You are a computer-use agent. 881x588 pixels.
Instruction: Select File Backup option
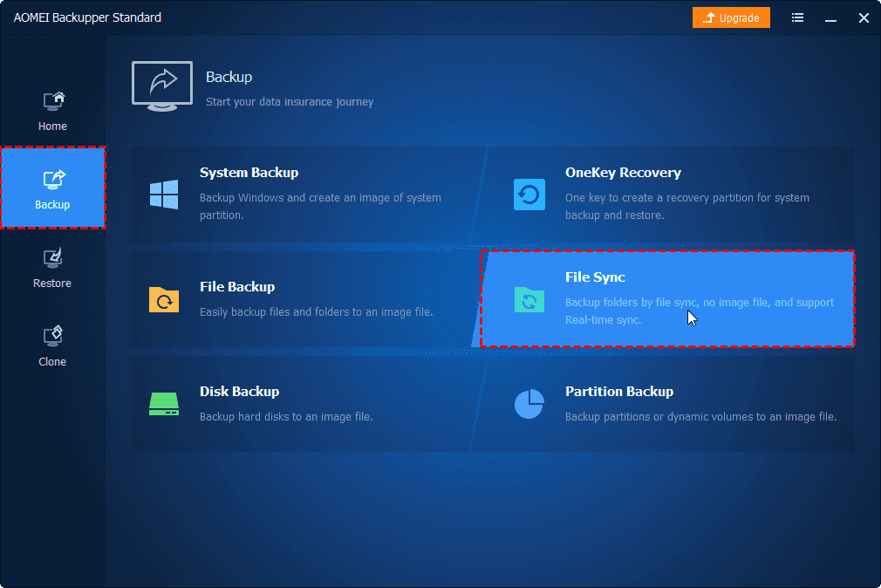coord(307,299)
